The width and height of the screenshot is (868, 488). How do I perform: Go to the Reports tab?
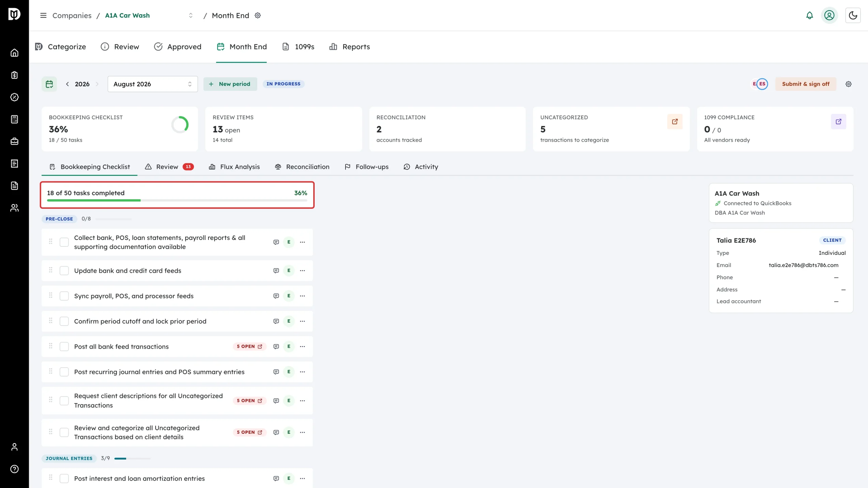click(350, 47)
